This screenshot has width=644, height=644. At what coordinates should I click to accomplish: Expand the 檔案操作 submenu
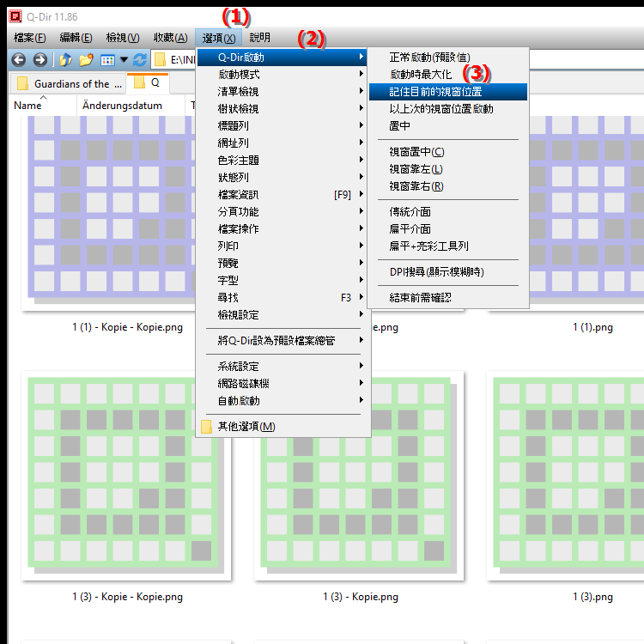tap(283, 228)
